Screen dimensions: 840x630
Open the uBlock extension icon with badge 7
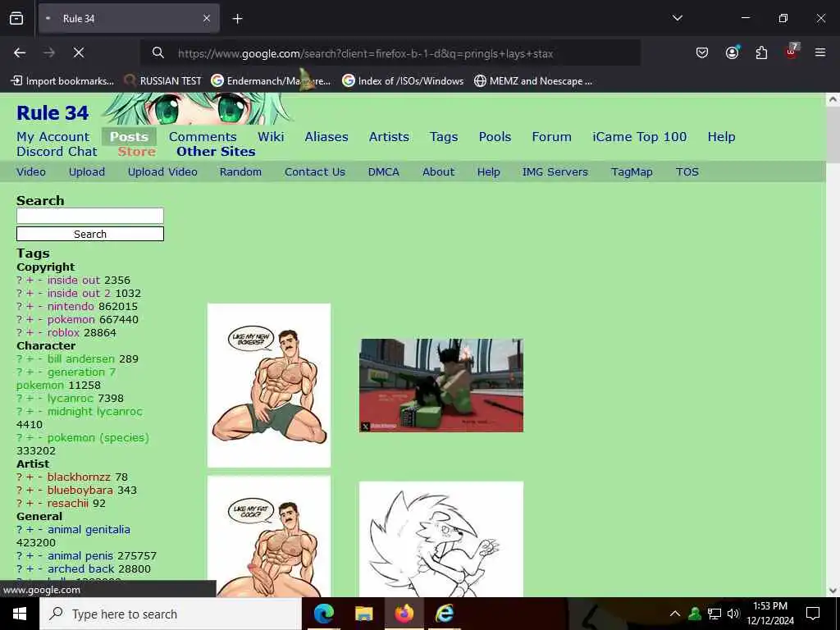pos(792,52)
